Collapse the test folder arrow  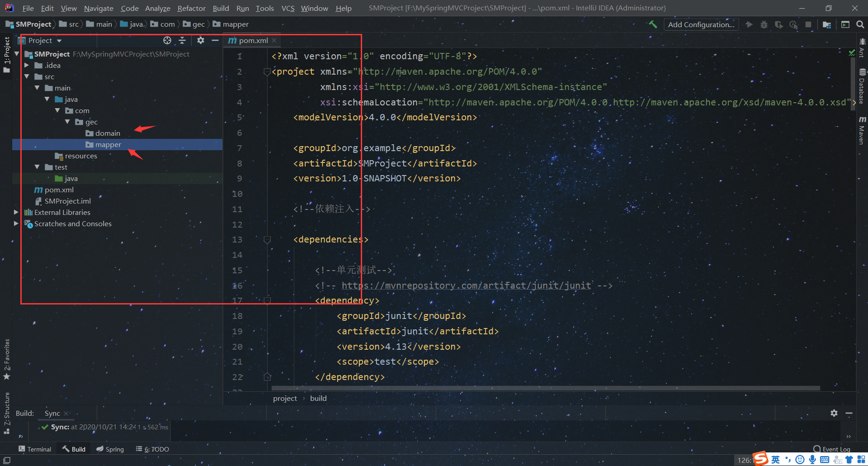(37, 167)
